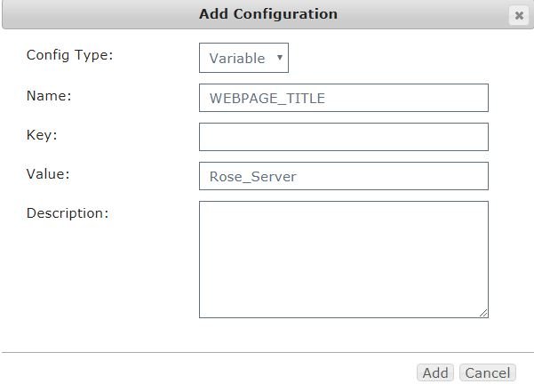Place cursor in the WEBPAGE_TITLE text
Viewport: 534px width, 392px height.
pos(267,99)
